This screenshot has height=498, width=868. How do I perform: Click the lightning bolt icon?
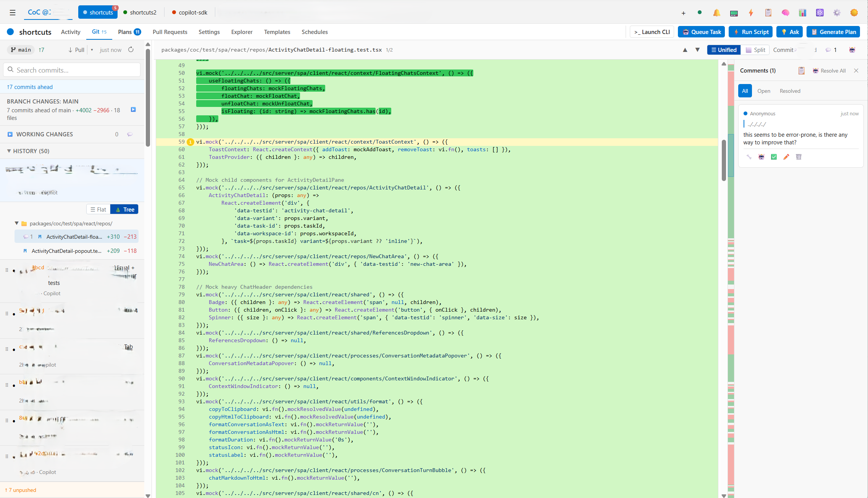(x=750, y=12)
